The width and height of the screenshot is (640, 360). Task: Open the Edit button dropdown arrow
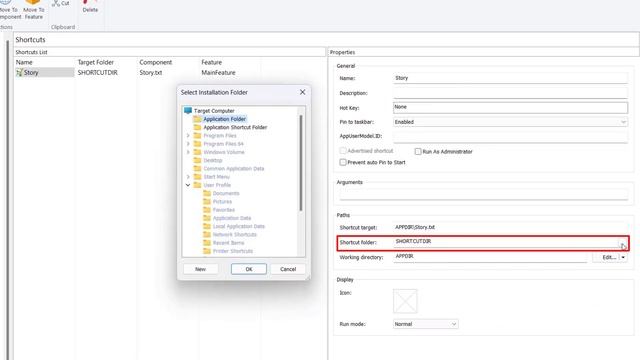(x=623, y=257)
